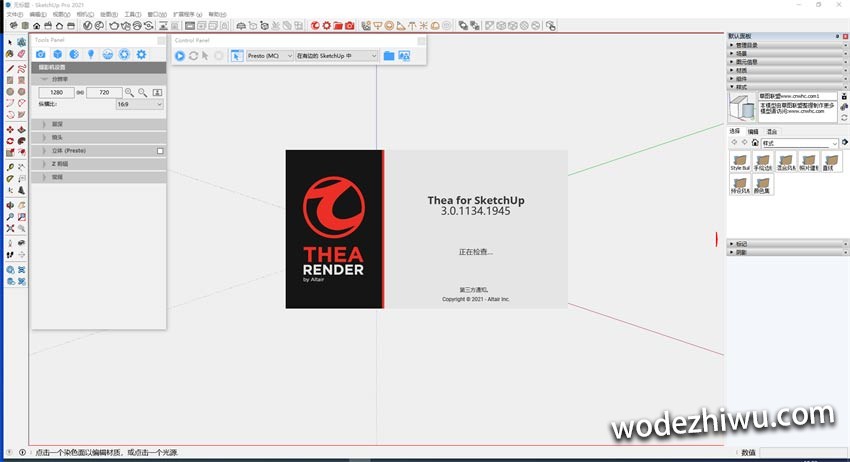Click the style name field in 样式 panel
The image size is (850, 462).
pyautogui.click(x=797, y=96)
